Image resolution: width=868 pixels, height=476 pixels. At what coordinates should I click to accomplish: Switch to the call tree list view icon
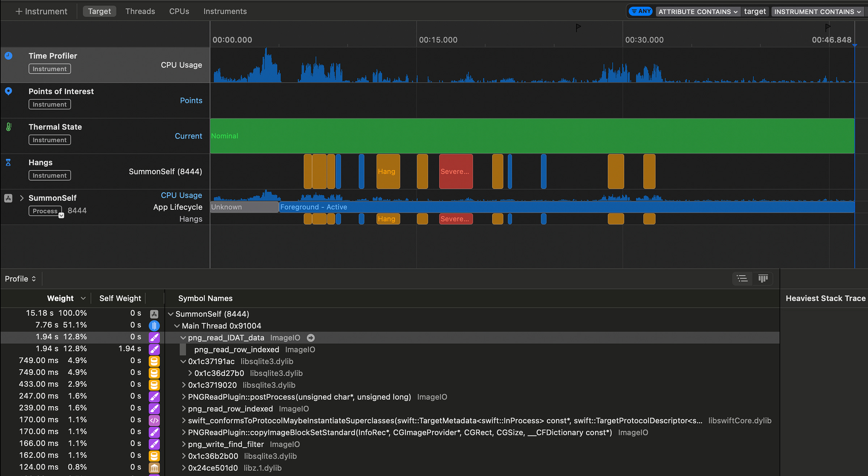(x=742, y=279)
